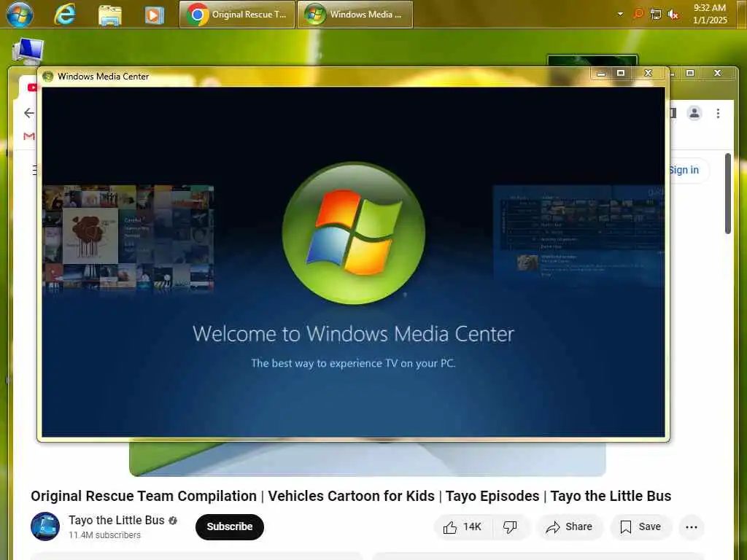
Task: Open the Windows Start orb
Action: [x=19, y=15]
